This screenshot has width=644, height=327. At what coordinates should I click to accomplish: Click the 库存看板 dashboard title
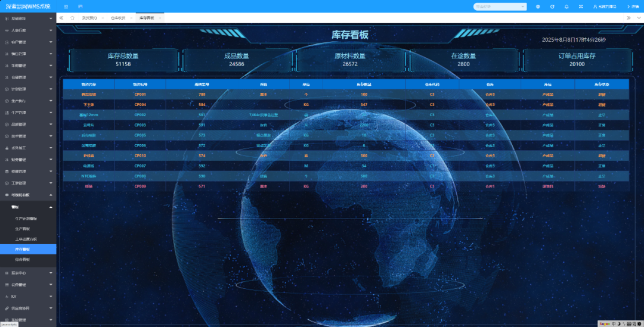point(350,35)
